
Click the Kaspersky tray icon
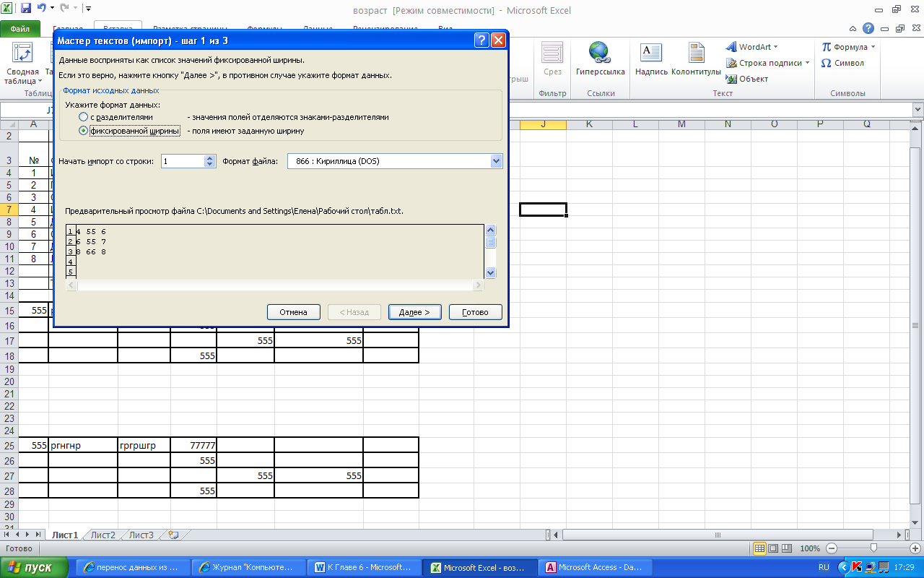pos(857,567)
